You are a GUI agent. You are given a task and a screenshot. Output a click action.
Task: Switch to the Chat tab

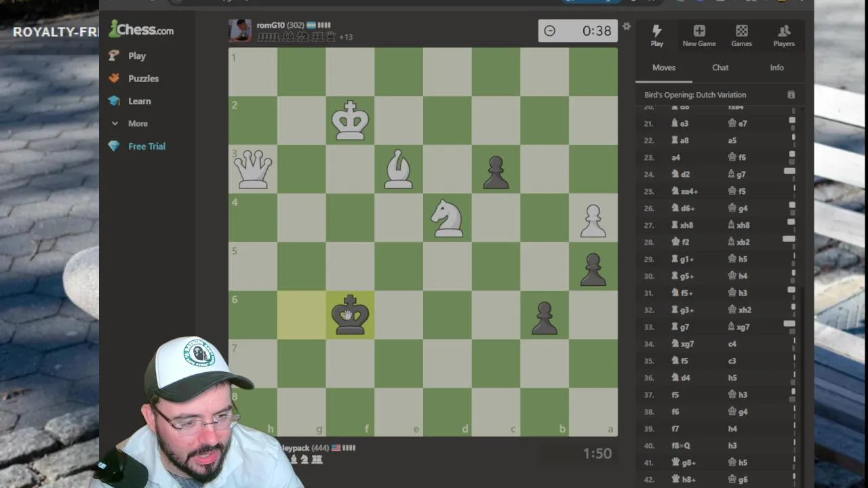720,68
